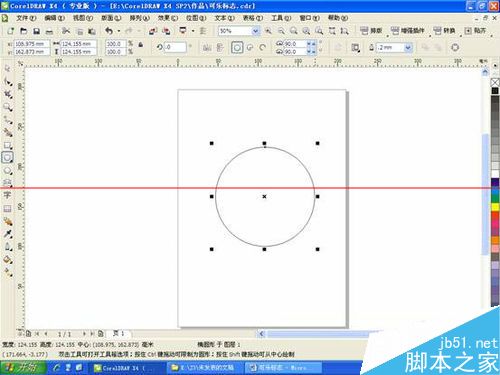Click the Export icon in the toolbar
This screenshot has width=500, height=375.
(166, 31)
